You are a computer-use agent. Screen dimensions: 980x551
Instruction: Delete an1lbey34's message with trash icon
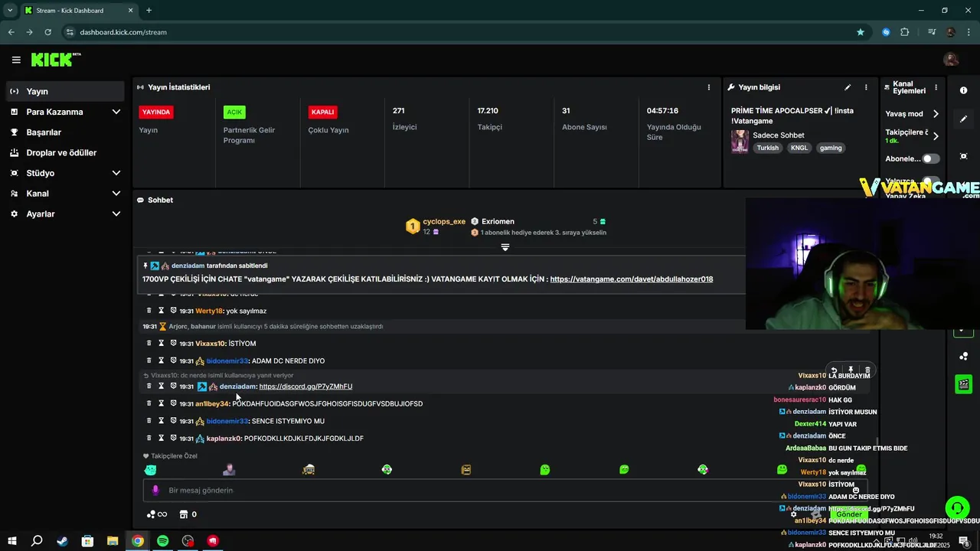pos(149,403)
